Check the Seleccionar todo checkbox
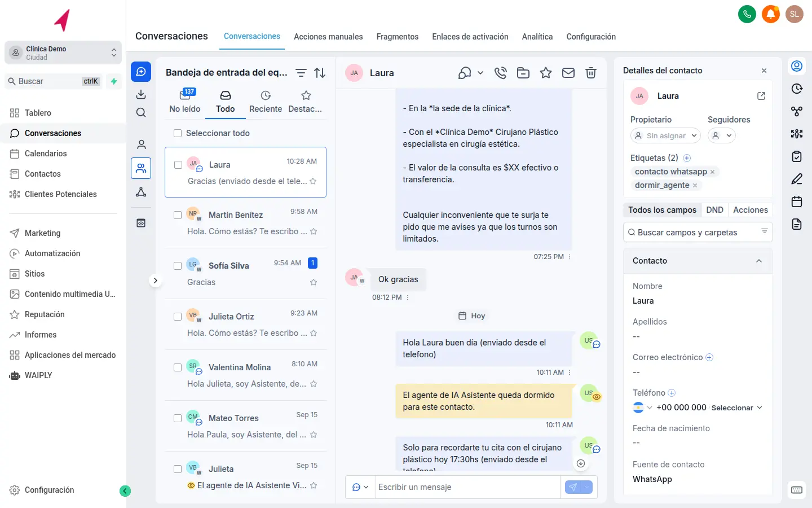Image resolution: width=812 pixels, height=508 pixels. tap(178, 133)
